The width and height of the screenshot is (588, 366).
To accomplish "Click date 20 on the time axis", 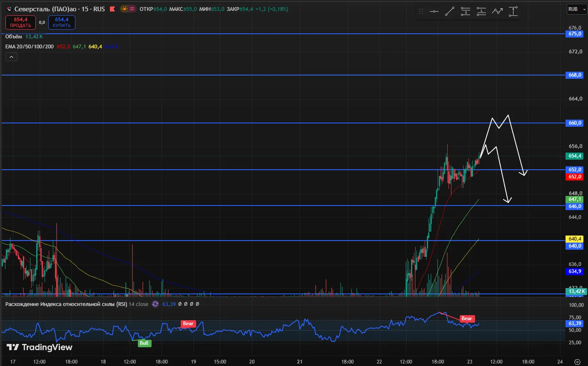I will pos(252,362).
